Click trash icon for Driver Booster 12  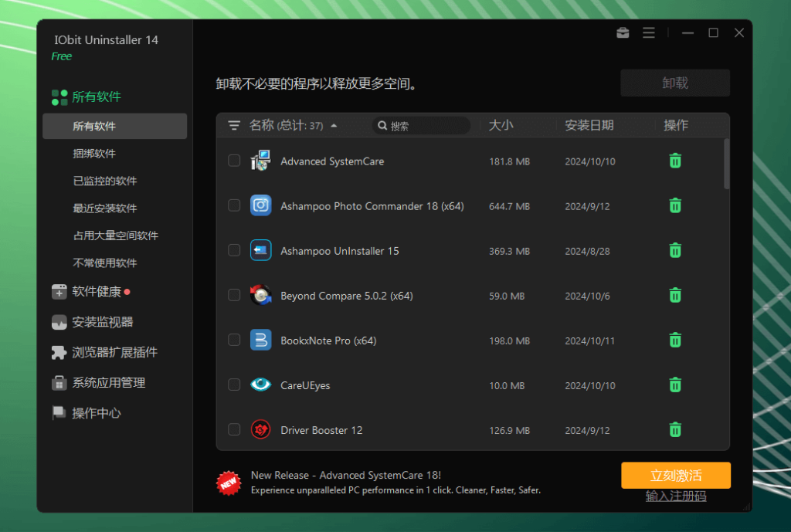coord(675,429)
